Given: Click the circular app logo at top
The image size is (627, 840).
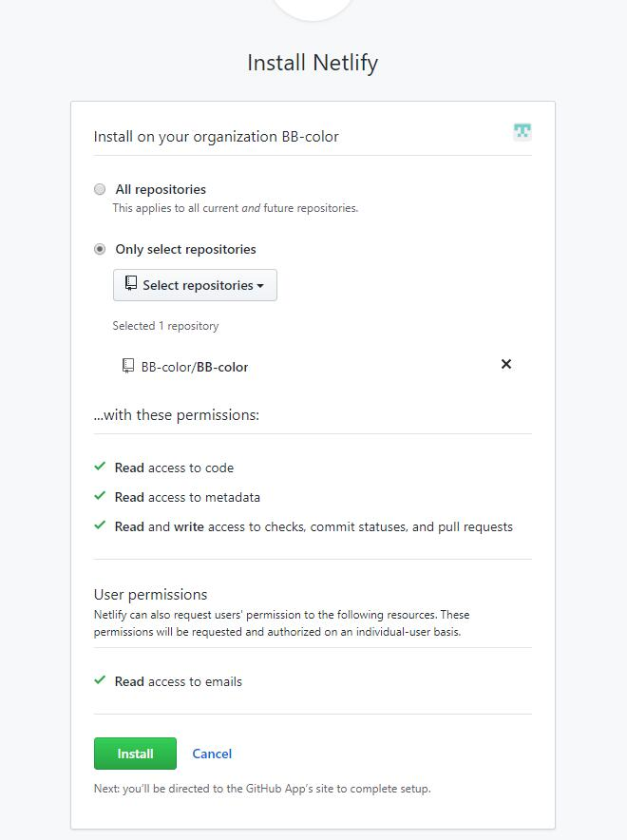Looking at the screenshot, I should 313,8.
